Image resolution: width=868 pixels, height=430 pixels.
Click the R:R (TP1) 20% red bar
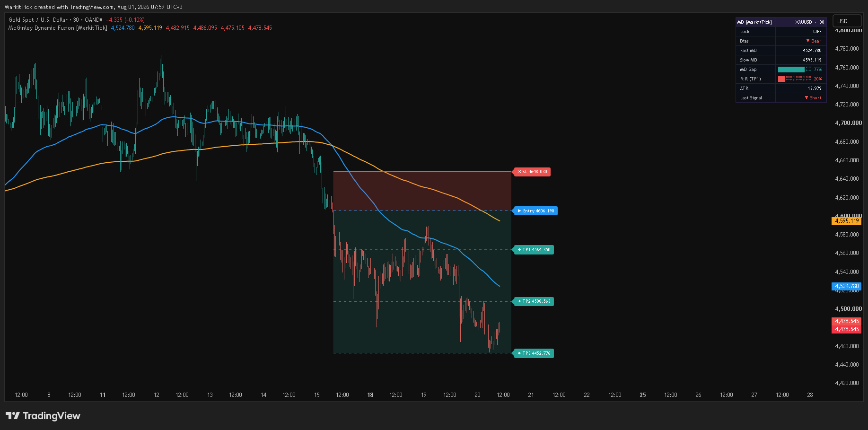781,79
